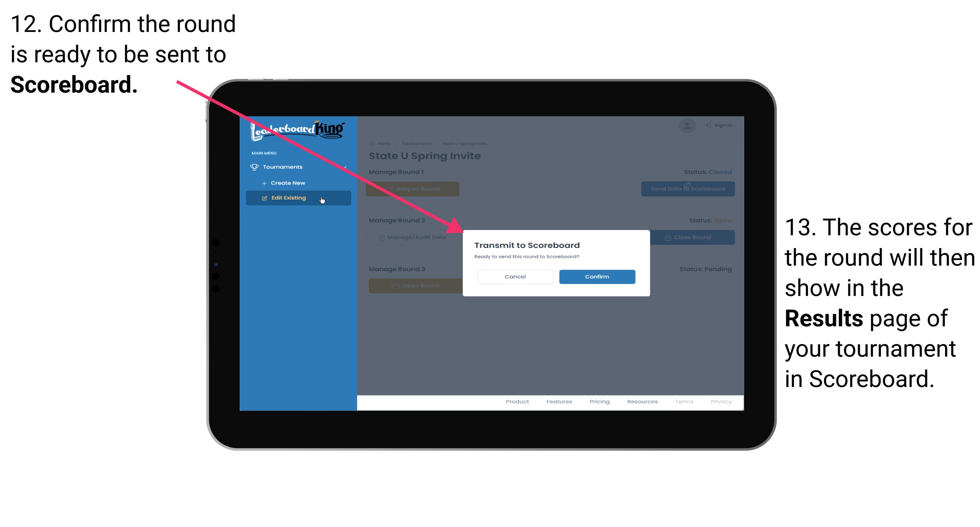Click the Tournaments breadcrumb link
Screen dimensions: 980x527
pos(416,143)
